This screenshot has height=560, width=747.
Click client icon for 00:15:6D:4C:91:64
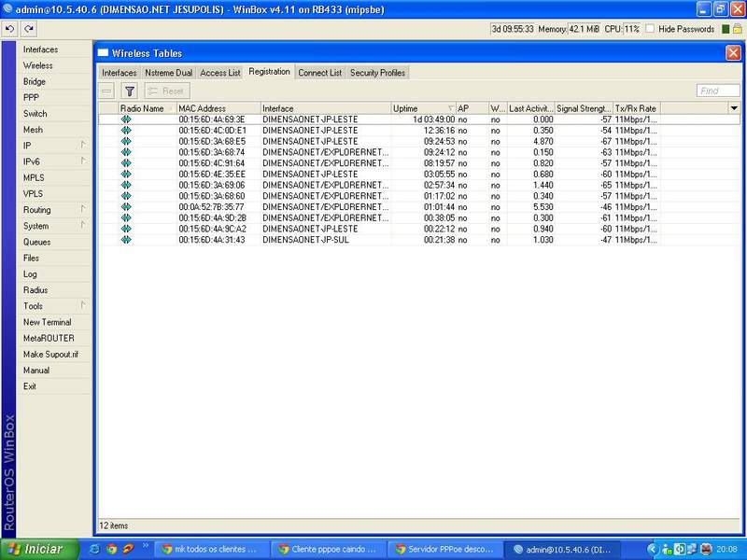pyautogui.click(x=126, y=163)
